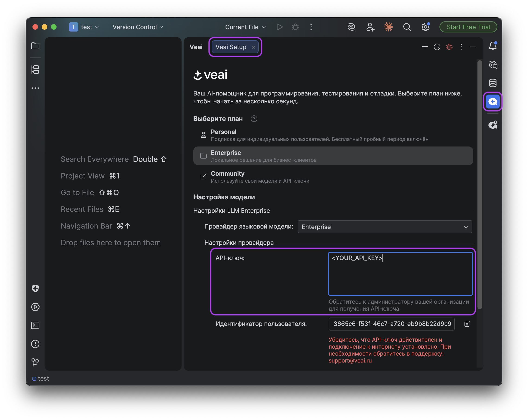
Task: Open the Veai tool window icon
Action: pyautogui.click(x=493, y=101)
